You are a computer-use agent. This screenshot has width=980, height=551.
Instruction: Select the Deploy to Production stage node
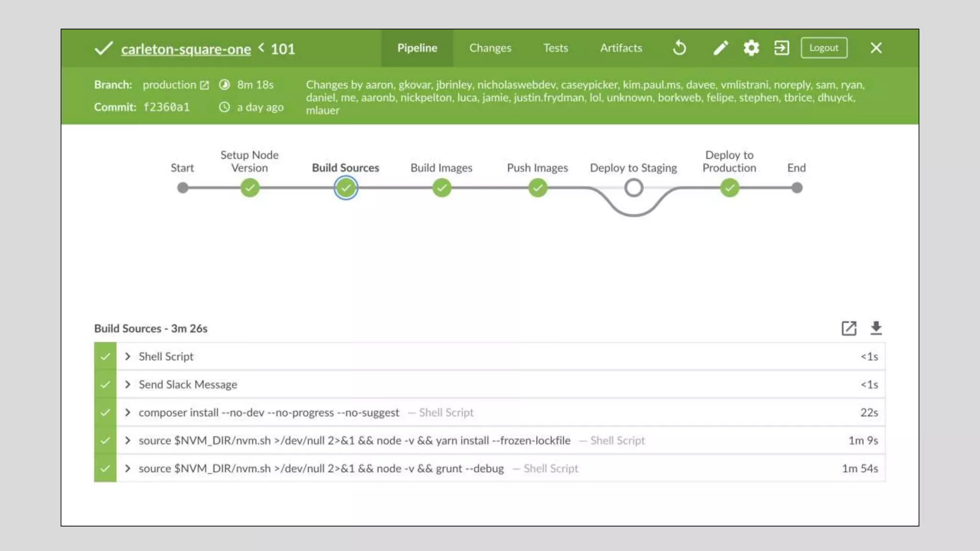(729, 188)
